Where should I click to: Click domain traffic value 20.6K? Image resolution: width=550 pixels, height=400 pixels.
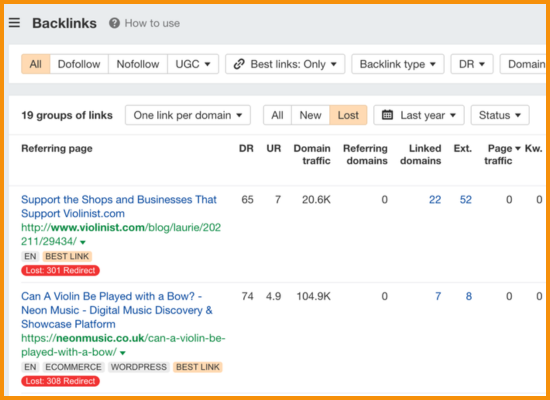click(x=316, y=200)
